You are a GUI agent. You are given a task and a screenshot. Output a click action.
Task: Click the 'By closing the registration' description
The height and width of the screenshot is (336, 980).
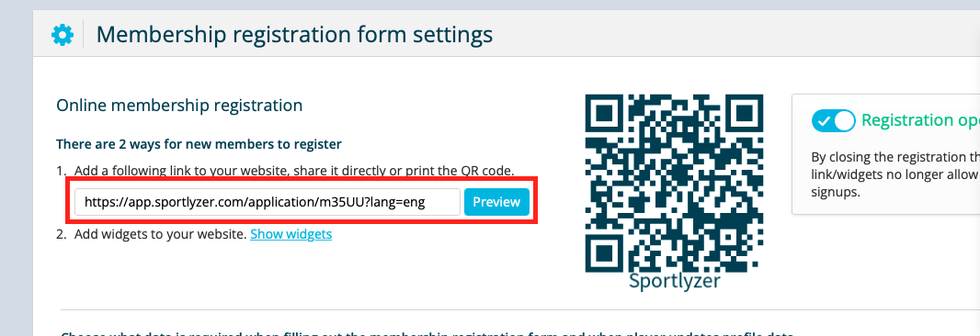[x=895, y=174]
